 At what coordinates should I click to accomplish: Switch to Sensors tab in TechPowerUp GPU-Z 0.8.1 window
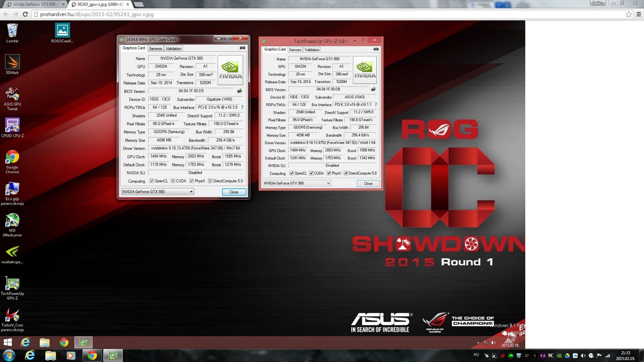click(x=295, y=50)
